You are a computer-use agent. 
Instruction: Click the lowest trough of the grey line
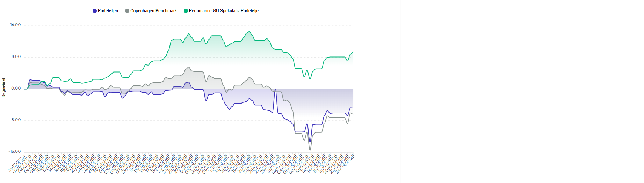point(310,150)
